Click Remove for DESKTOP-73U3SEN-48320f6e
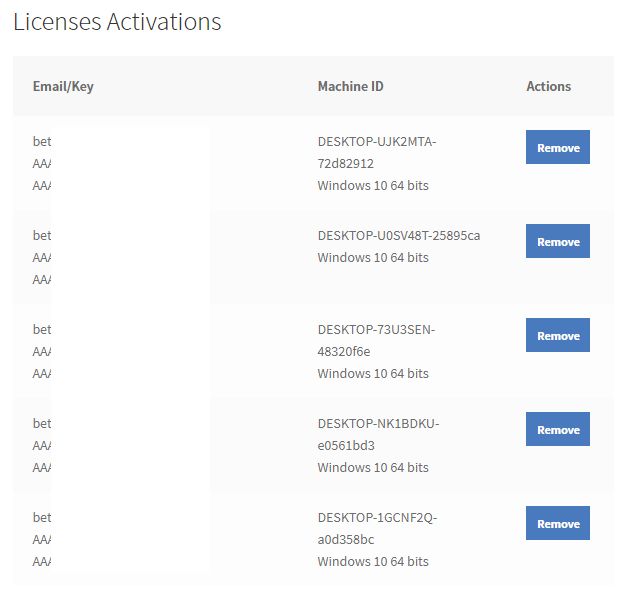The image size is (639, 600). (557, 335)
